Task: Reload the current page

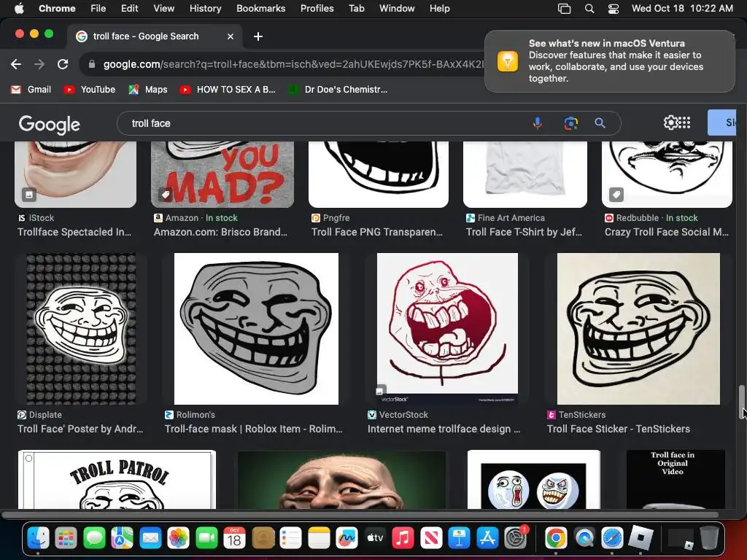Action: tap(63, 64)
